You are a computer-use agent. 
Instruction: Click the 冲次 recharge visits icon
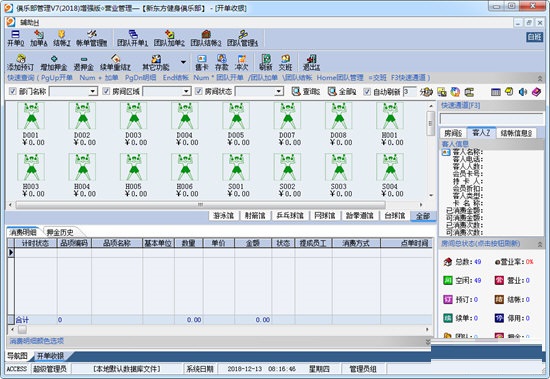pos(241,63)
